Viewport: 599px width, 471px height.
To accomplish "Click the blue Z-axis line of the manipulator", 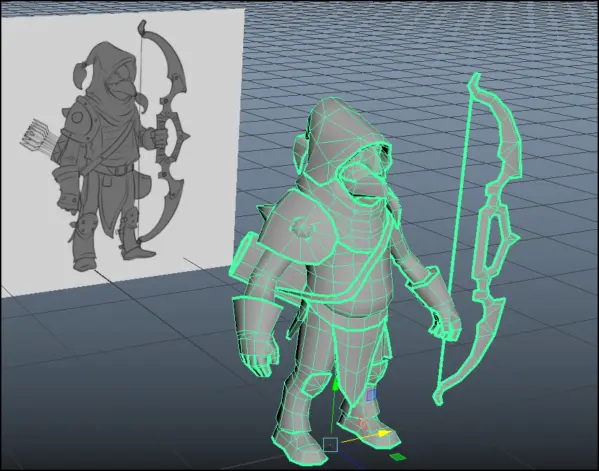I will coord(351,461).
